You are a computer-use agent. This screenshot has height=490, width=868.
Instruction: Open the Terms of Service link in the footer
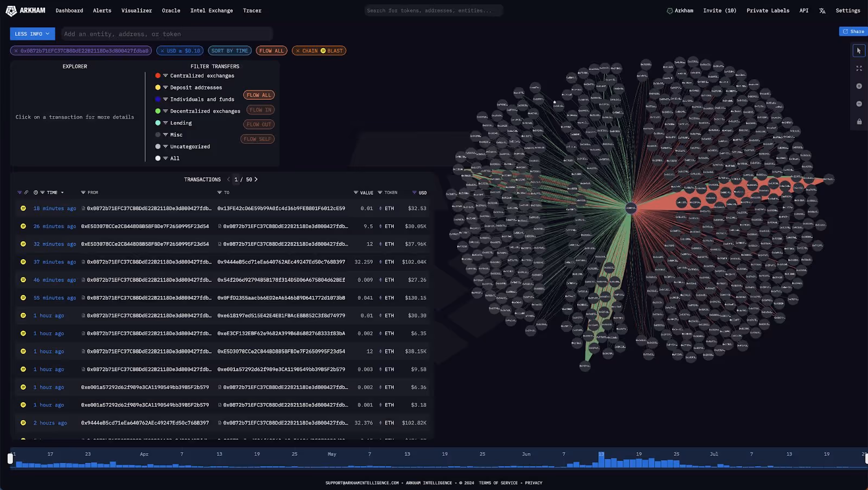click(x=498, y=483)
